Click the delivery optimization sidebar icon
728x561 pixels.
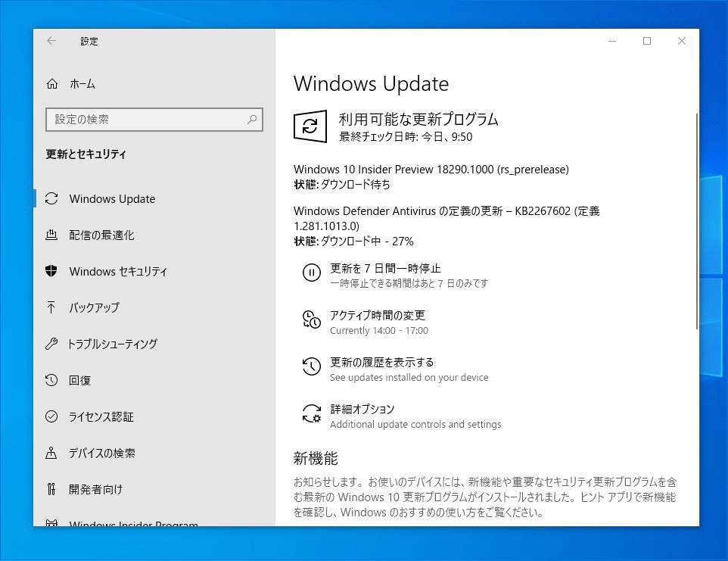[51, 235]
